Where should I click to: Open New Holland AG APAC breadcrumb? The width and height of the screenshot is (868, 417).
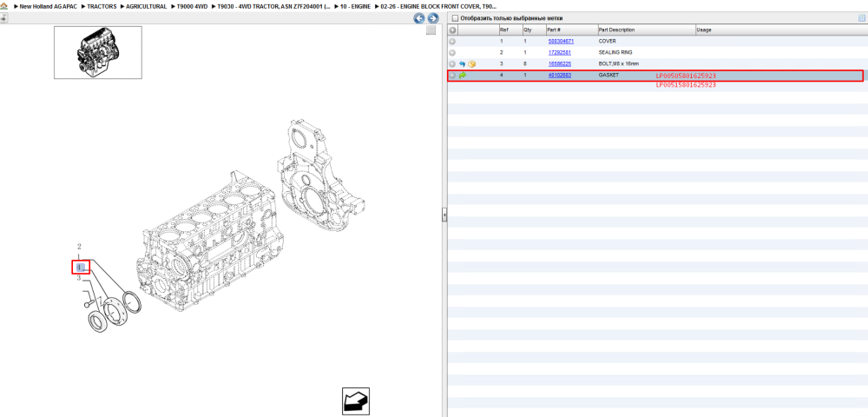tap(48, 6)
